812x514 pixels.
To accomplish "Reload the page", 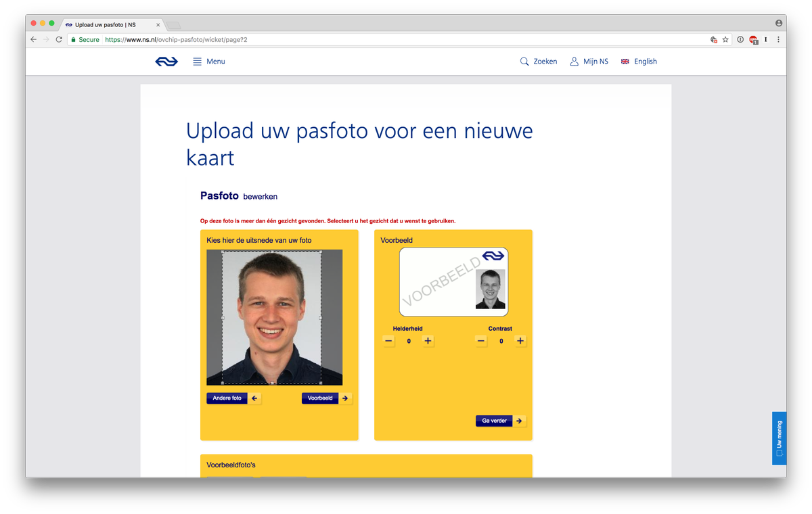I will (59, 40).
